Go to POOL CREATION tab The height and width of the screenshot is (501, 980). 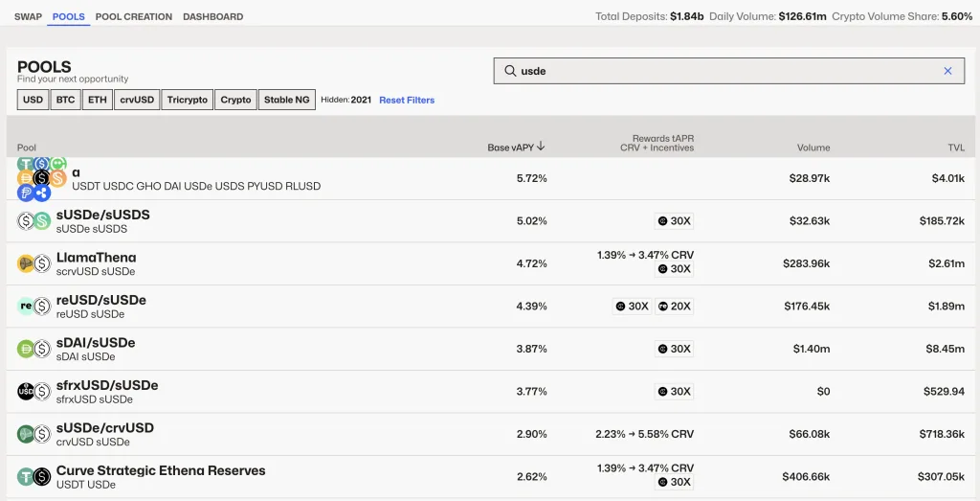click(x=134, y=17)
